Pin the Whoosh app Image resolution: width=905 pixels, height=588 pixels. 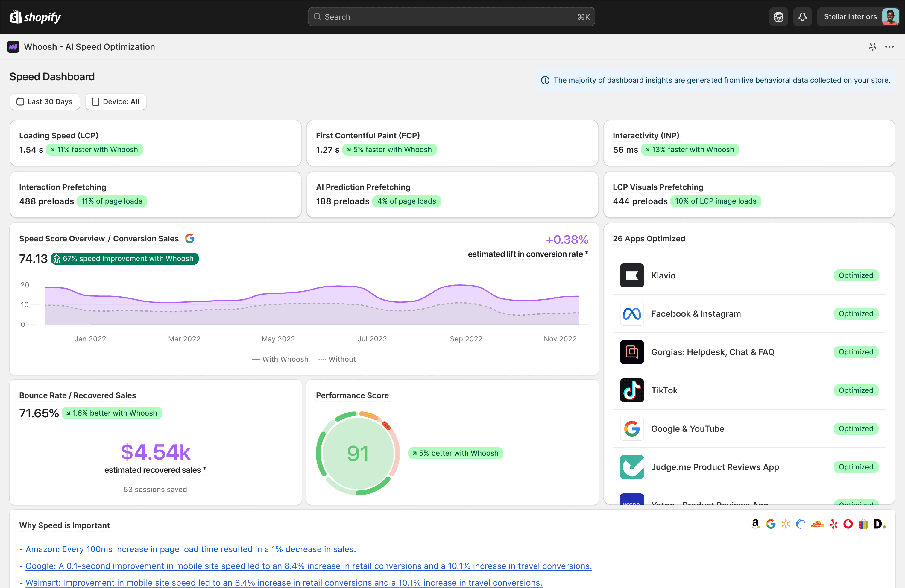point(872,47)
